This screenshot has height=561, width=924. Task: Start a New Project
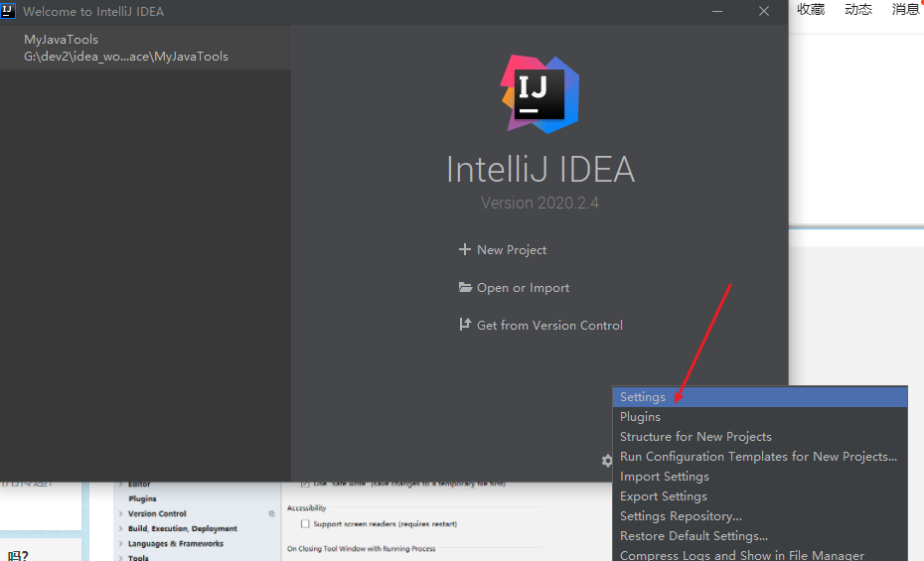(511, 250)
